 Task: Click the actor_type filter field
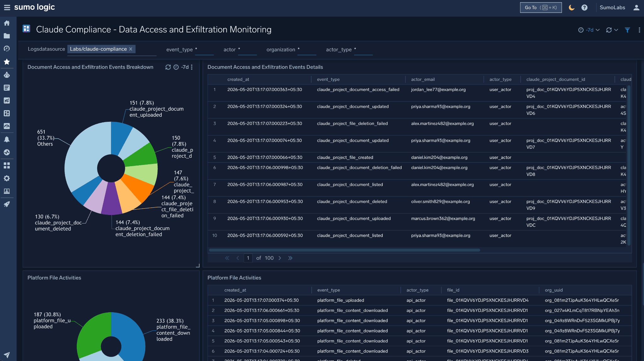coord(363,50)
